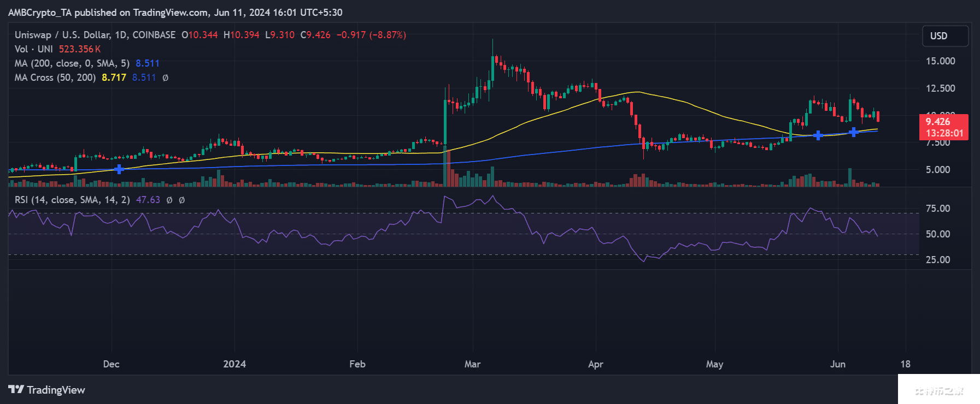
Task: Click the first empty-value symbol after RSI
Action: pyautogui.click(x=169, y=200)
